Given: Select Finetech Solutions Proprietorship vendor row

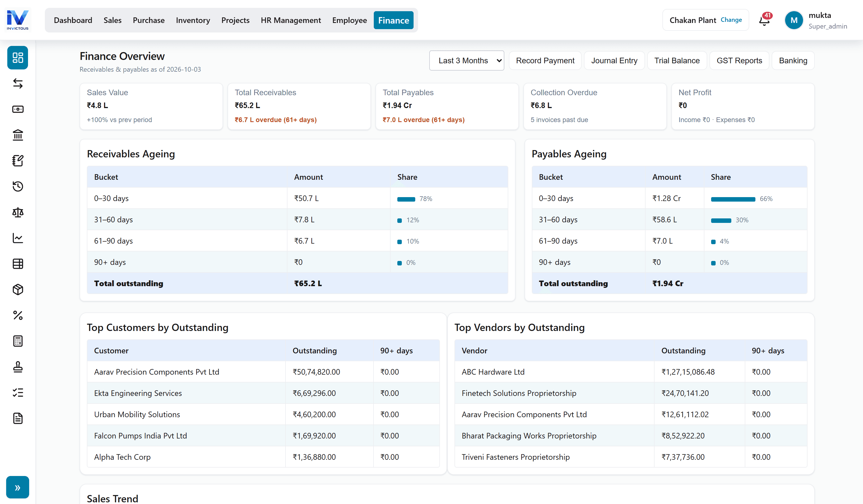Looking at the screenshot, I should tap(631, 393).
